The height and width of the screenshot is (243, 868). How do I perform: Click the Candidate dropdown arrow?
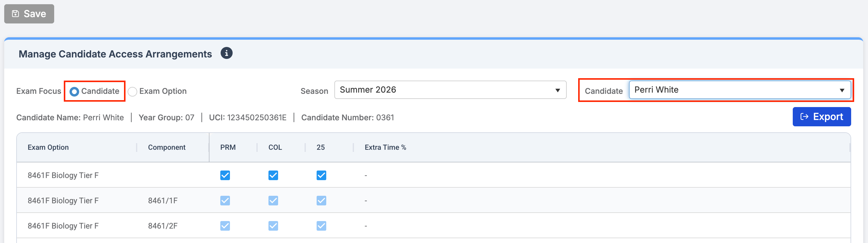pos(842,90)
